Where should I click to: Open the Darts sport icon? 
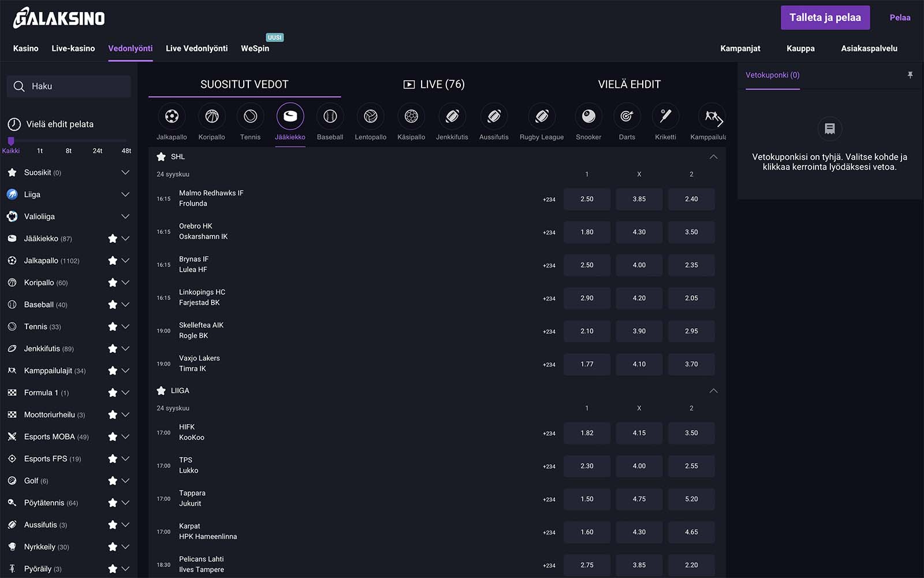pos(627,117)
